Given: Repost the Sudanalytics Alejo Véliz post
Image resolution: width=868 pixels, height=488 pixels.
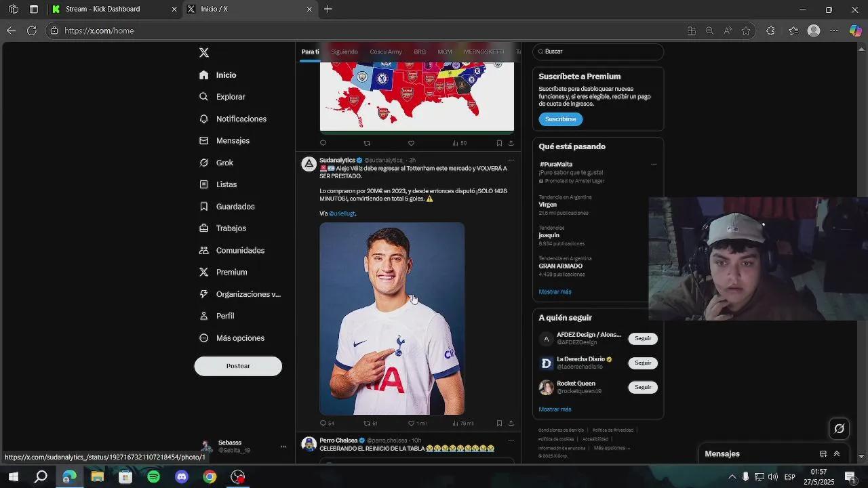Looking at the screenshot, I should (x=367, y=423).
